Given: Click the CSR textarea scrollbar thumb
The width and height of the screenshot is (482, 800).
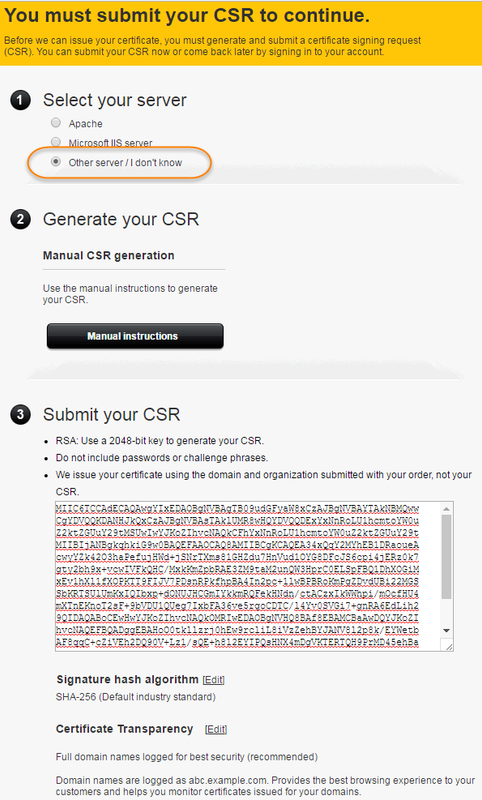Looking at the screenshot, I should click(447, 557).
